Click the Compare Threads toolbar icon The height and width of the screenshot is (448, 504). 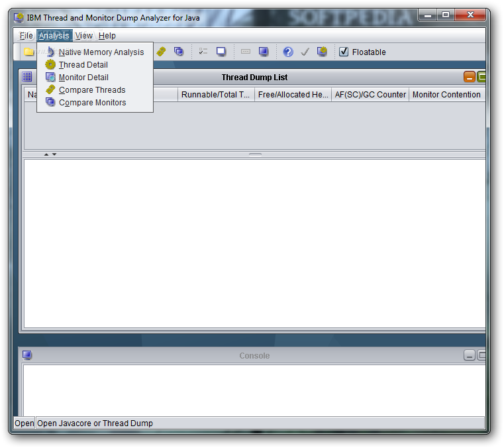[x=161, y=52]
